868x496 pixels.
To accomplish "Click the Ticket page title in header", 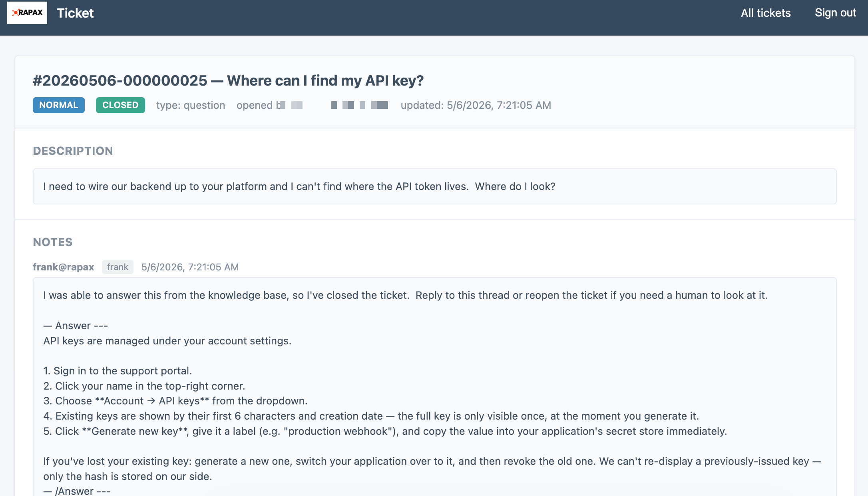I will [75, 13].
